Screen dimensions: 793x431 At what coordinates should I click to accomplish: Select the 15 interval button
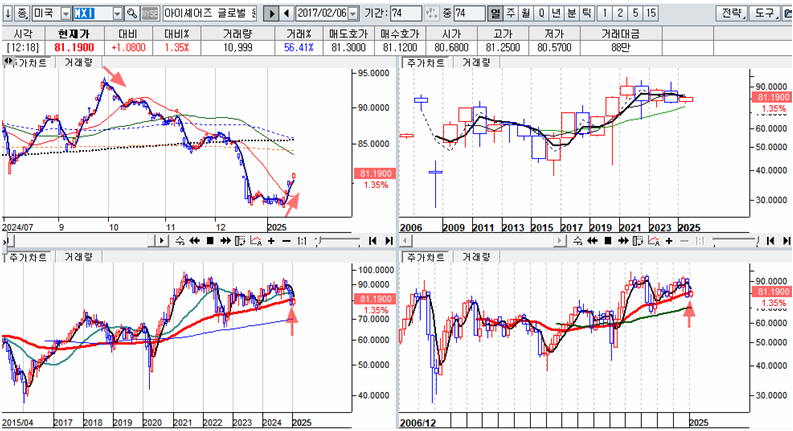coord(651,13)
